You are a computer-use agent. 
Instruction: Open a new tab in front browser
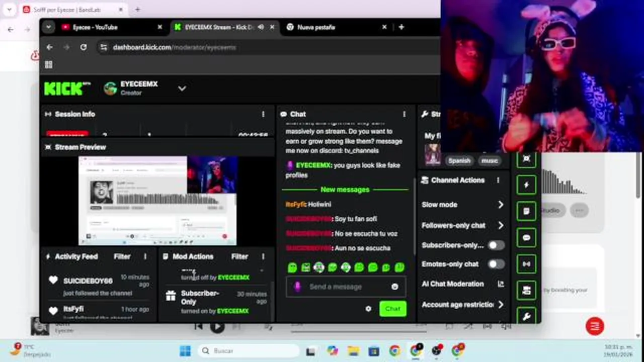point(401,27)
